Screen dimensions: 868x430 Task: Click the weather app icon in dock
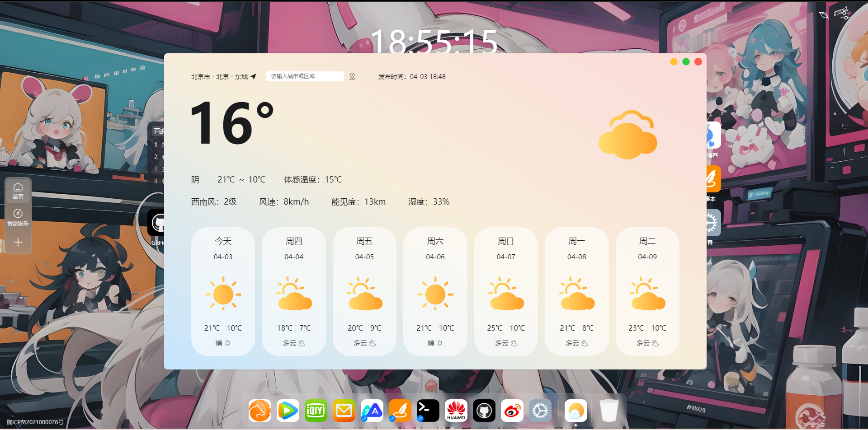click(576, 411)
